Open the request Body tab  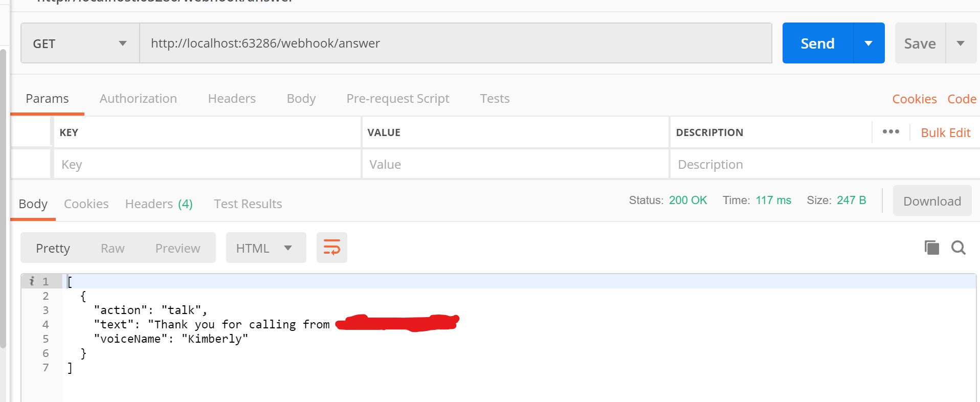pos(301,99)
